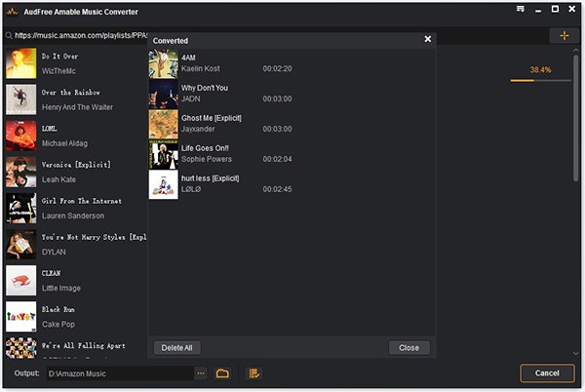This screenshot has height=392, width=585.
Task: Select Ghost Me [Explicit] track title
Action: click(212, 118)
